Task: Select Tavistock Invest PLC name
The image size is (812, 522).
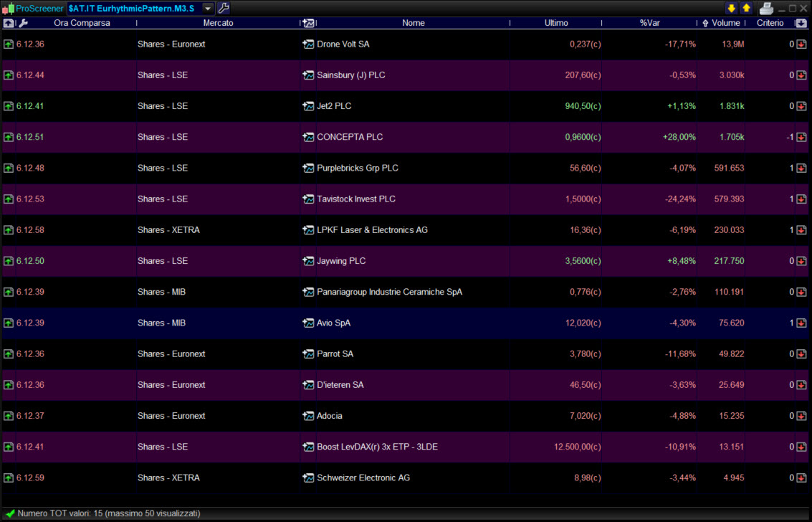Action: (356, 199)
